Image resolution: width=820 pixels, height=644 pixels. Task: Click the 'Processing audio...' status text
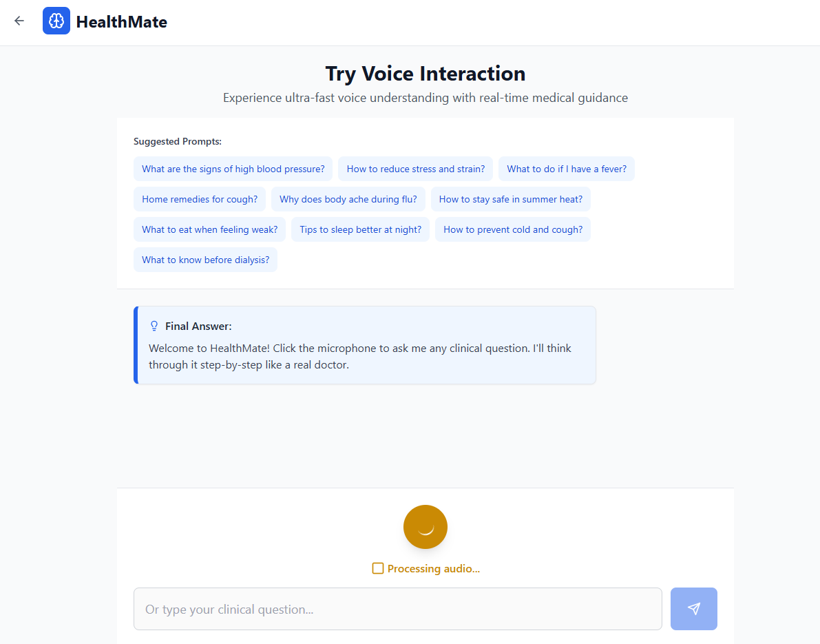click(434, 569)
